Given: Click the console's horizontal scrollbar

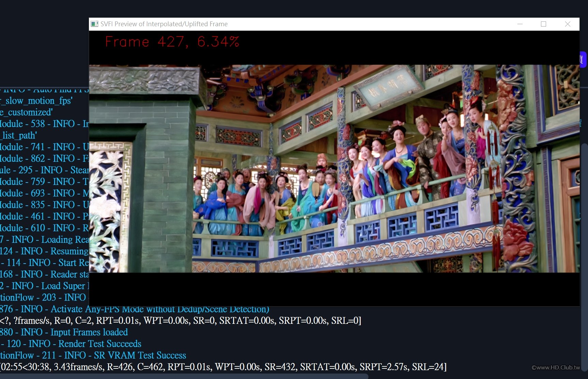Looking at the screenshot, I should pos(184,376).
